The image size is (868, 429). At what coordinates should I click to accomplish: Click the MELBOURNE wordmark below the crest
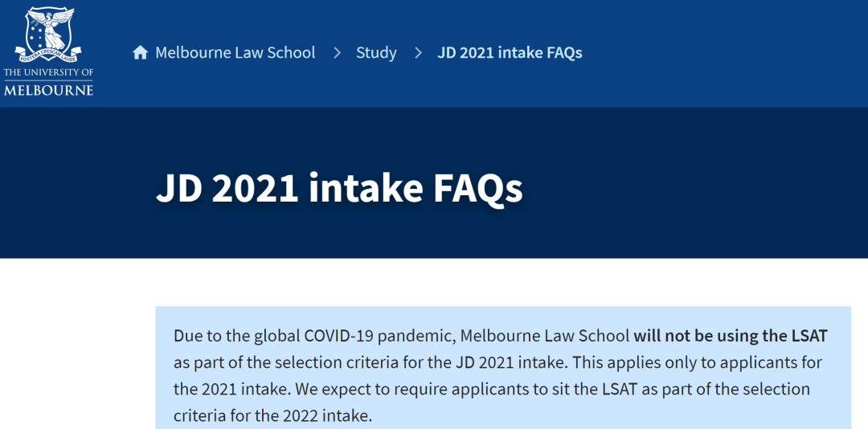pyautogui.click(x=49, y=89)
